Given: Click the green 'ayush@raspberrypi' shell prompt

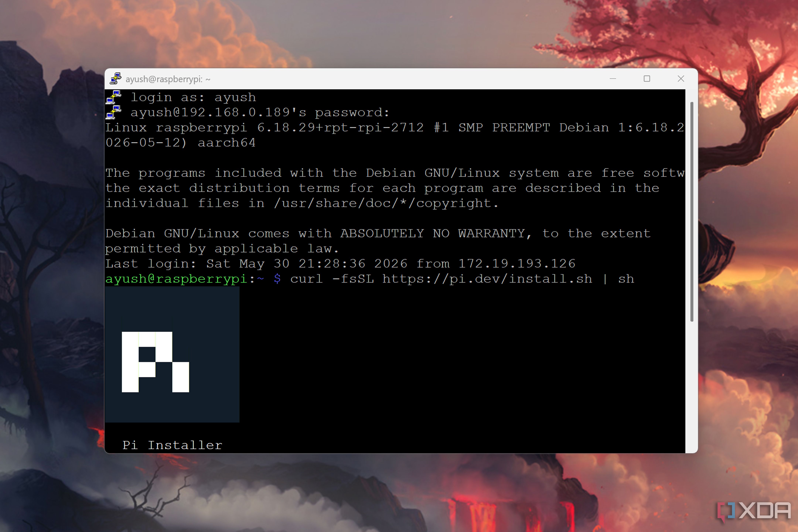Looking at the screenshot, I should 176,279.
